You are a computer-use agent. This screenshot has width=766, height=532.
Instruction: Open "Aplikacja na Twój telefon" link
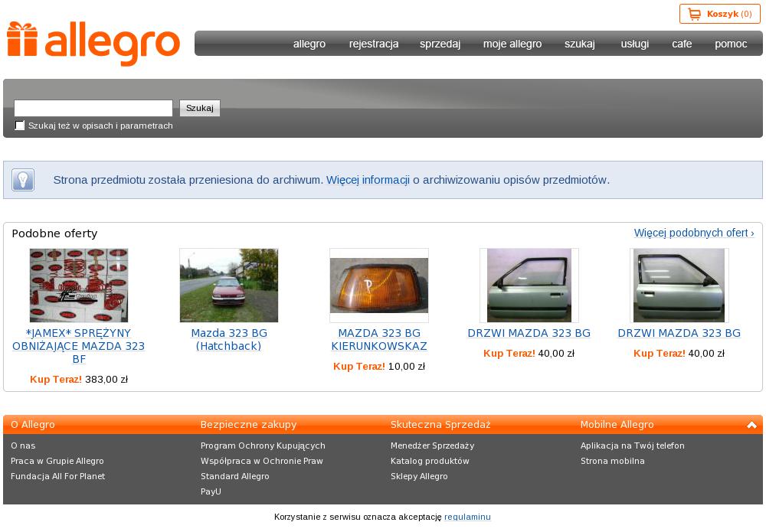633,446
